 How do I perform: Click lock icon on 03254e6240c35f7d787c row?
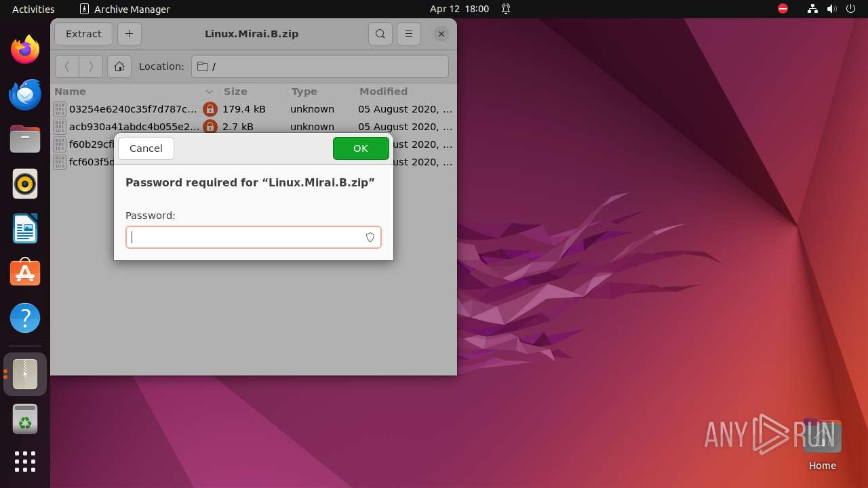coord(210,109)
